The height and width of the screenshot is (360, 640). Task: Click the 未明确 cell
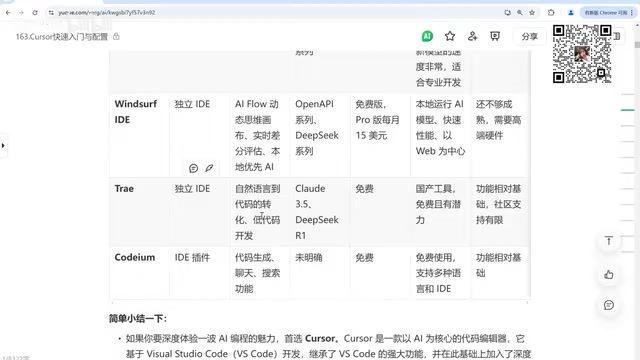point(320,272)
